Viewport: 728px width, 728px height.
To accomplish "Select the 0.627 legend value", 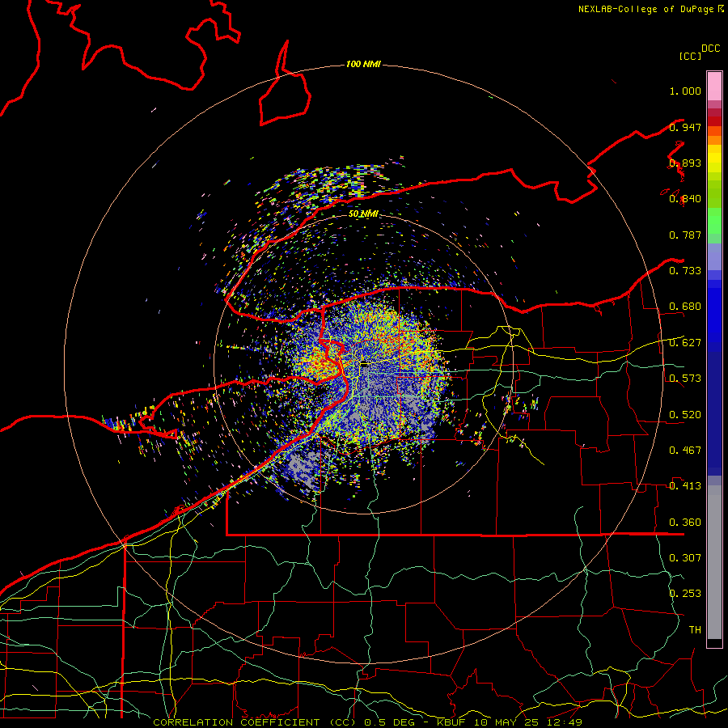I will 685,343.
